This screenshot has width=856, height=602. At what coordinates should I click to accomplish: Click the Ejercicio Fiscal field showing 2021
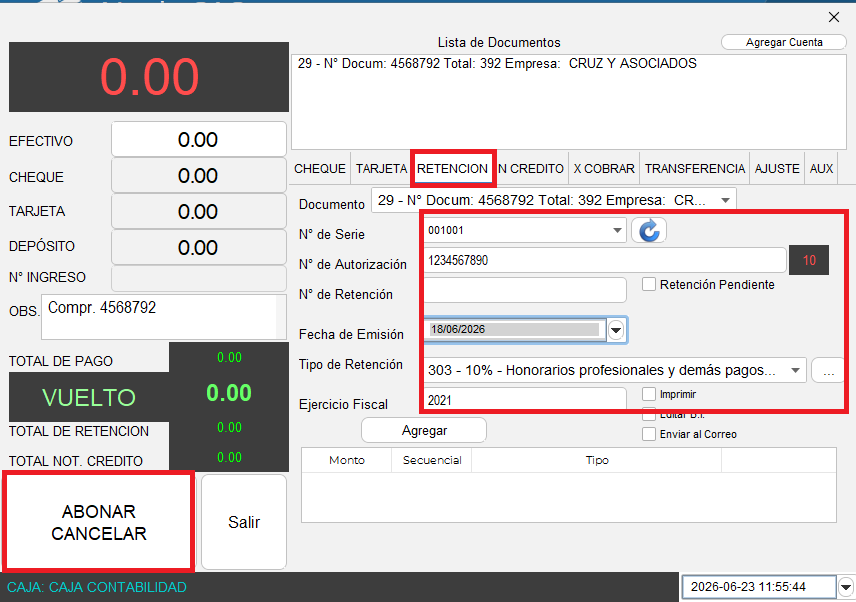[525, 400]
